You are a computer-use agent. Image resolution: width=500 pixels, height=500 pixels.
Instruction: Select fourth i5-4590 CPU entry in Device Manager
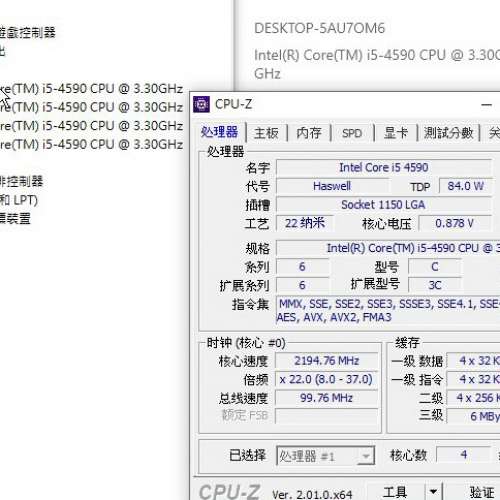91,145
